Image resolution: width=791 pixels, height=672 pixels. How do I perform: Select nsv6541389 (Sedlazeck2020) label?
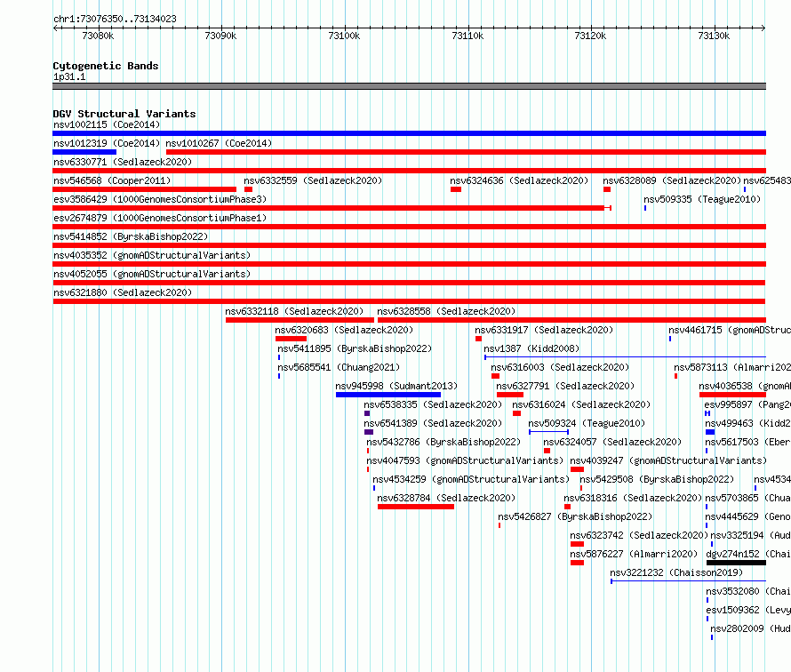pyautogui.click(x=433, y=423)
